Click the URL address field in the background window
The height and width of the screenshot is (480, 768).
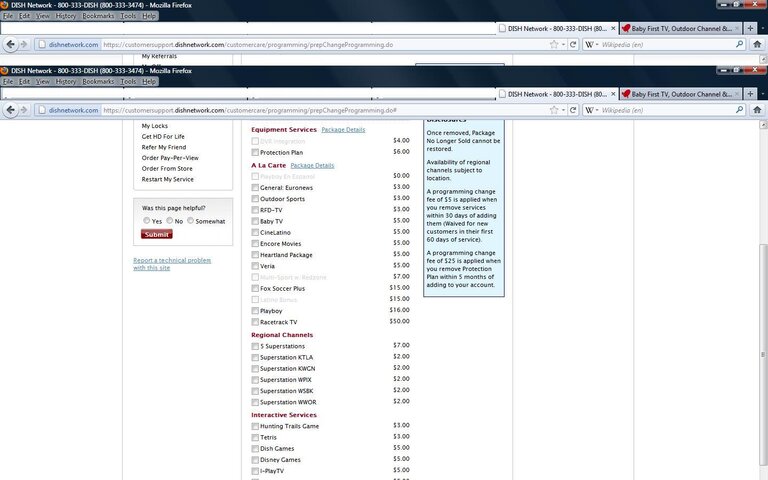click(x=323, y=45)
